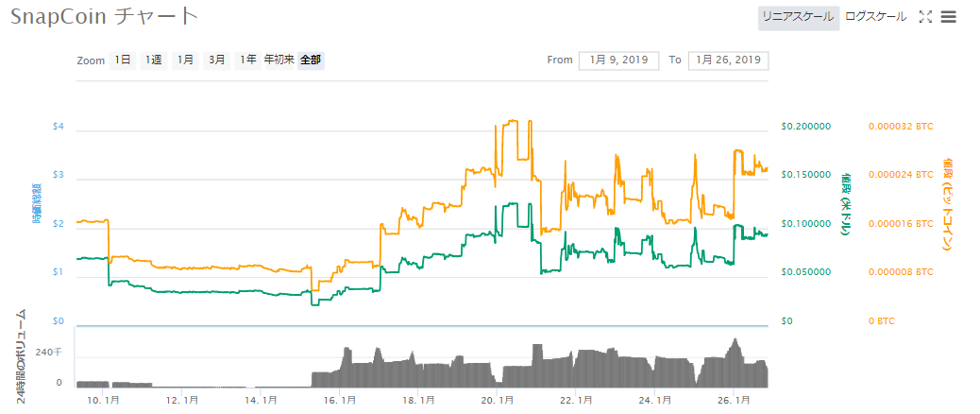980x414 pixels.
Task: Open the chart fullscreen icon
Action: point(925,17)
